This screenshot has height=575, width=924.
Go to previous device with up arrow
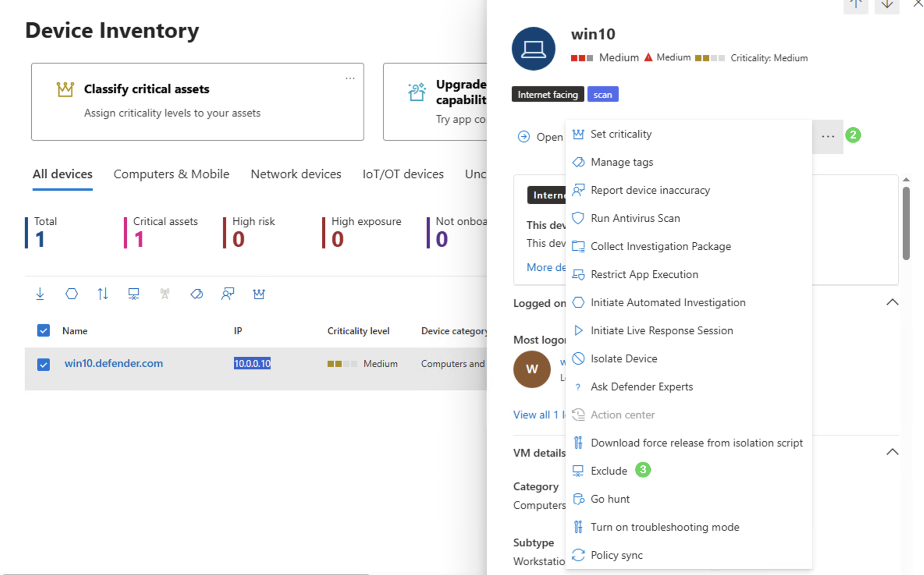point(856,5)
